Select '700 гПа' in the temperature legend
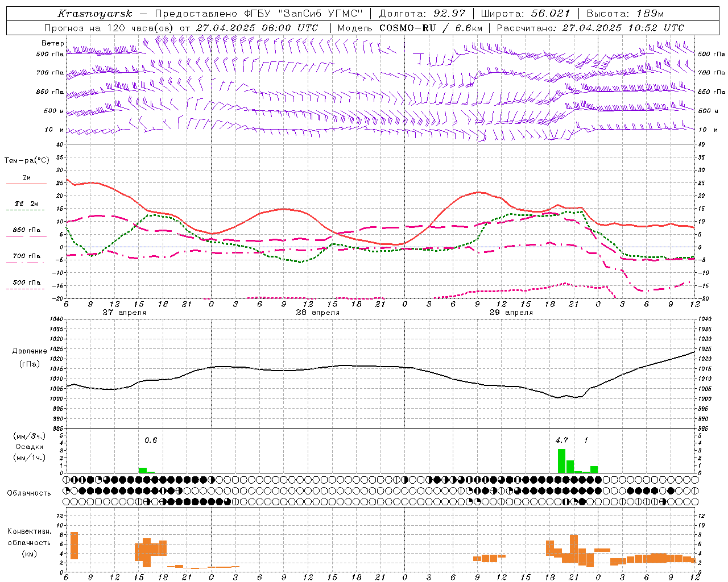Image resolution: width=728 pixels, height=582 pixels. [26, 256]
